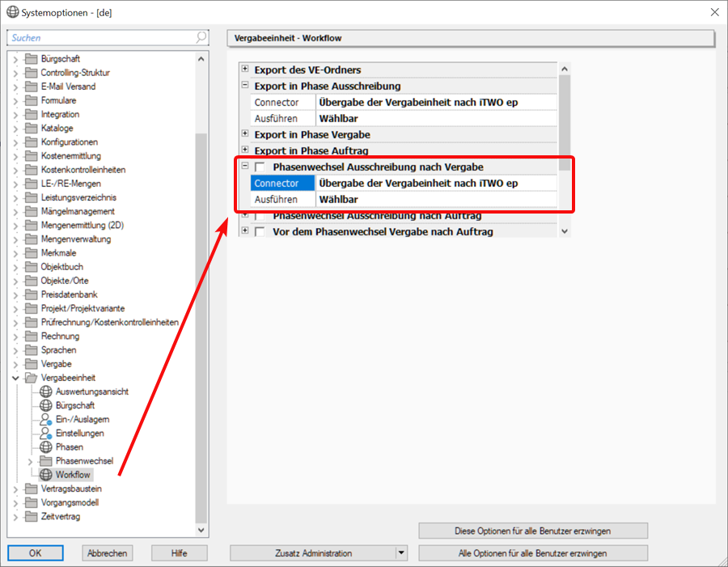Collapse Export in Phase Ausschreibung section
Screen dimensions: 728x567
[x=245, y=86]
